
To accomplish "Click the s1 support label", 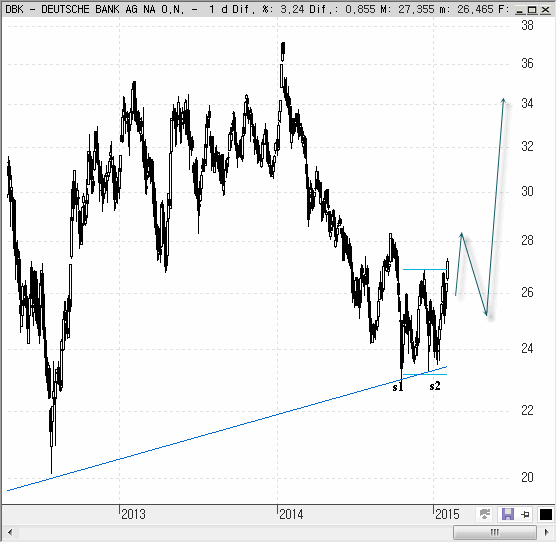I will [398, 387].
